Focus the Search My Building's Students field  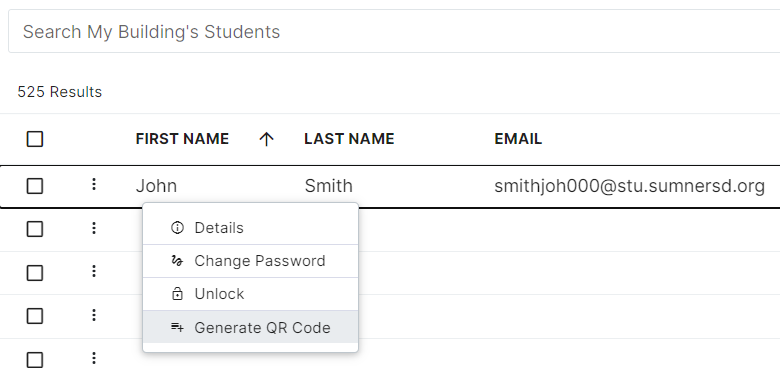[x=394, y=31]
